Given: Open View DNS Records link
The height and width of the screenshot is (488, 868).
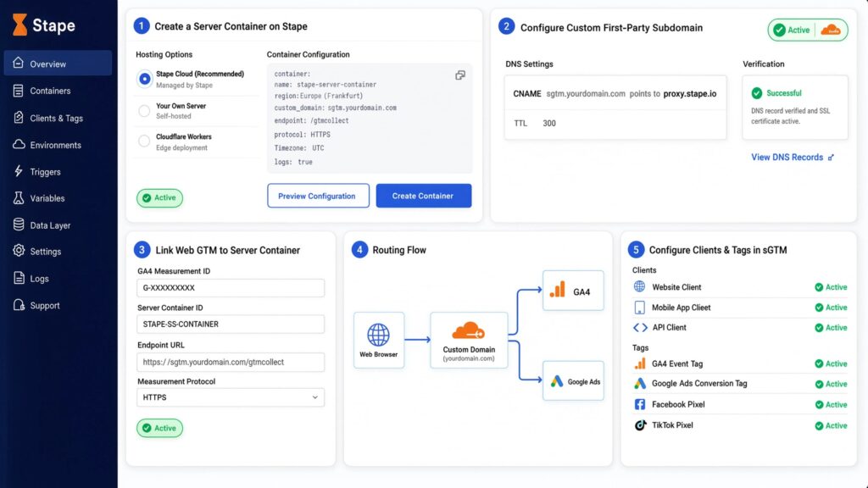Looking at the screenshot, I should tap(787, 157).
